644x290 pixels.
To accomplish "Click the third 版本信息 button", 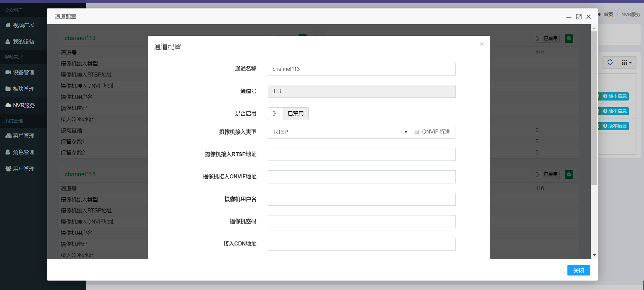I will click(615, 126).
